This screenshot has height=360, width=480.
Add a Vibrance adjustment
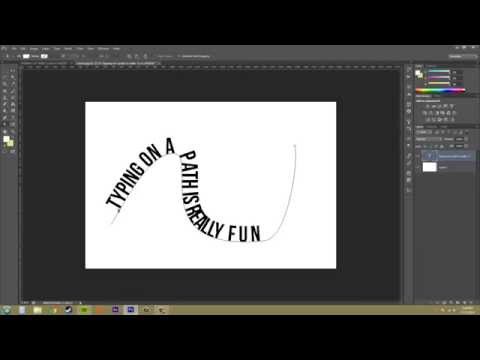452,106
